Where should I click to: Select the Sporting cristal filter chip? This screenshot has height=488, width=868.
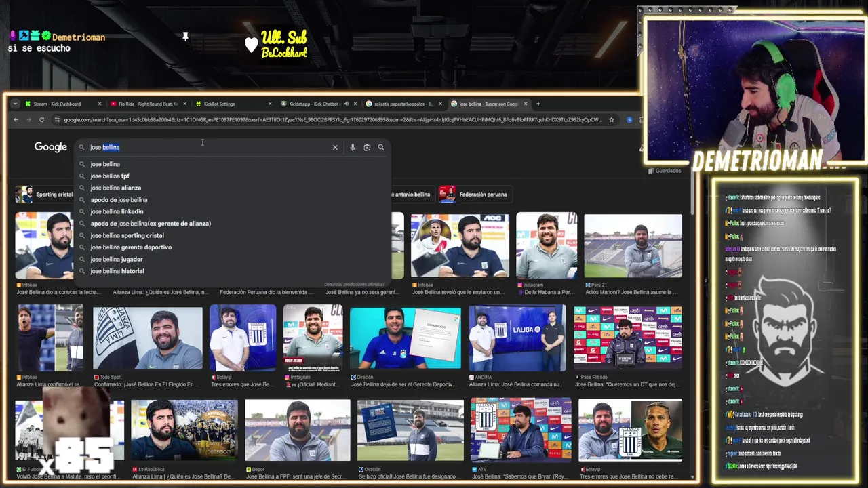45,195
